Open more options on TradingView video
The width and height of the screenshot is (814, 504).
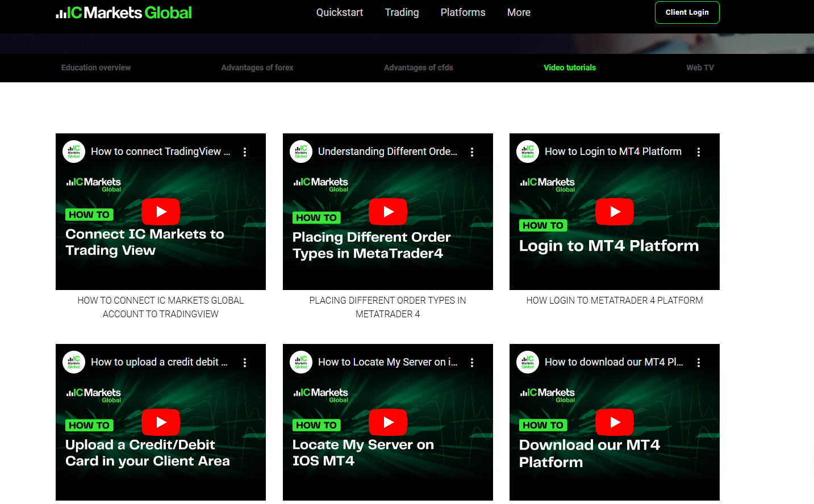tap(245, 152)
